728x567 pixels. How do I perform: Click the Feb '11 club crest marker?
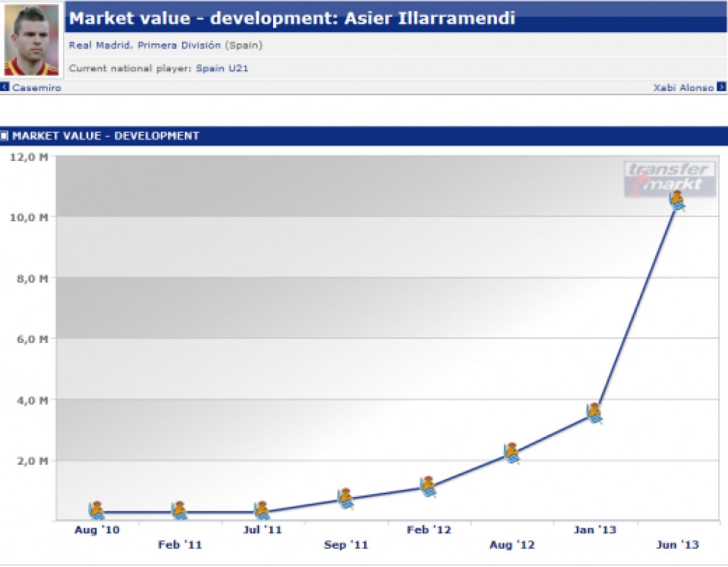pyautogui.click(x=180, y=511)
